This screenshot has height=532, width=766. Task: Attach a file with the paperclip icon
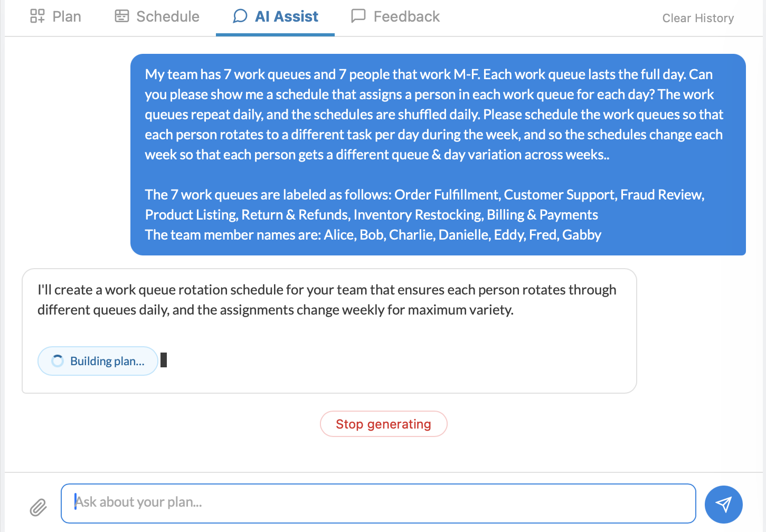click(38, 507)
